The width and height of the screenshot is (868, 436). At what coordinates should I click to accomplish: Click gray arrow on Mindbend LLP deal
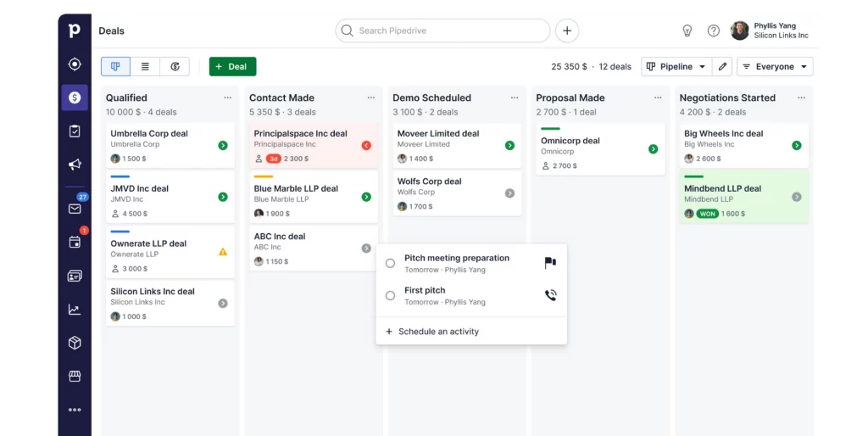(x=797, y=197)
